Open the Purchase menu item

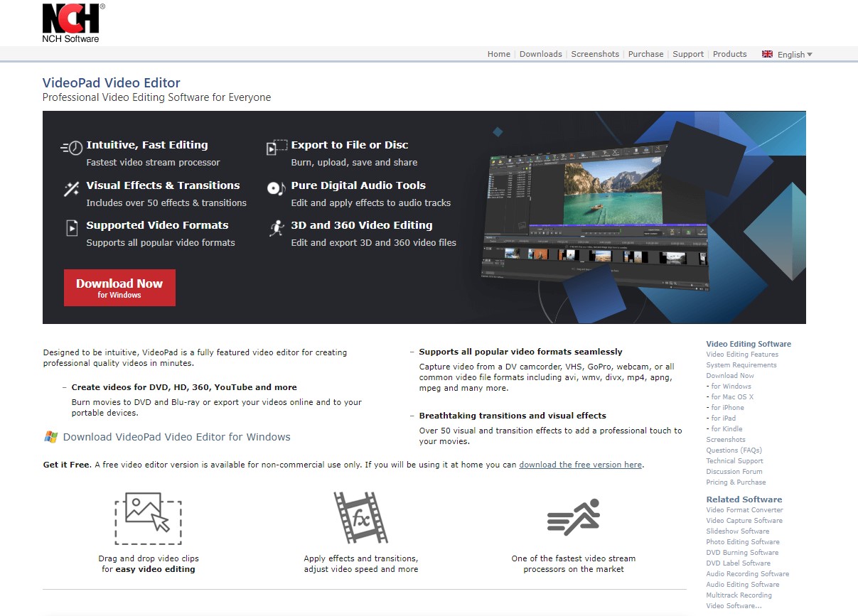(646, 54)
